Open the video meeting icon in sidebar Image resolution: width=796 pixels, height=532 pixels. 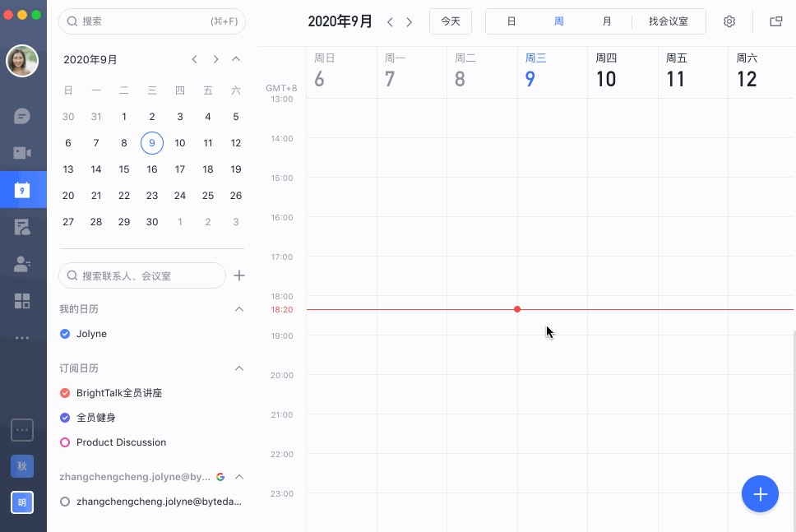[x=22, y=153]
